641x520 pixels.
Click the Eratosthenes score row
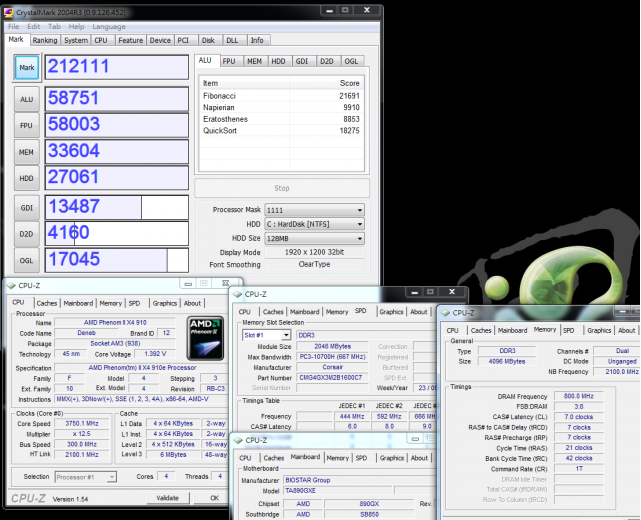(281, 119)
